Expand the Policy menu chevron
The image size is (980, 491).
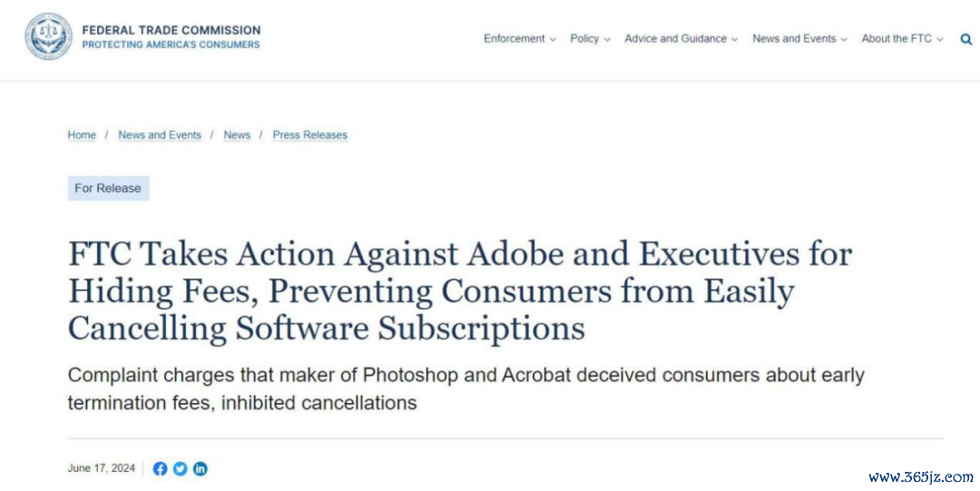[x=607, y=39]
